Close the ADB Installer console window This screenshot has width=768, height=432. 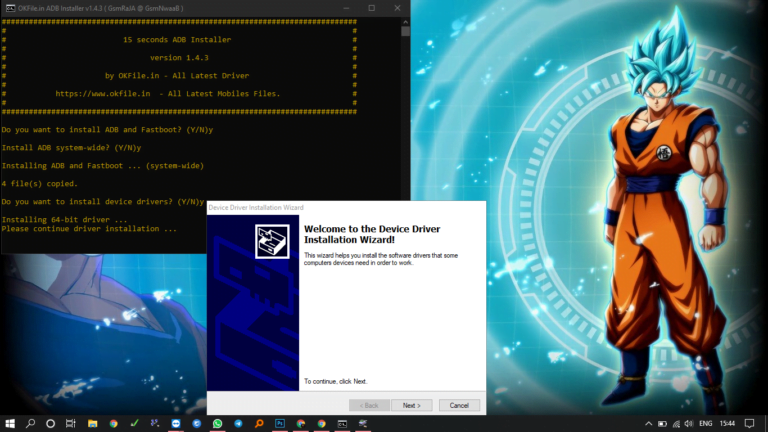point(397,8)
